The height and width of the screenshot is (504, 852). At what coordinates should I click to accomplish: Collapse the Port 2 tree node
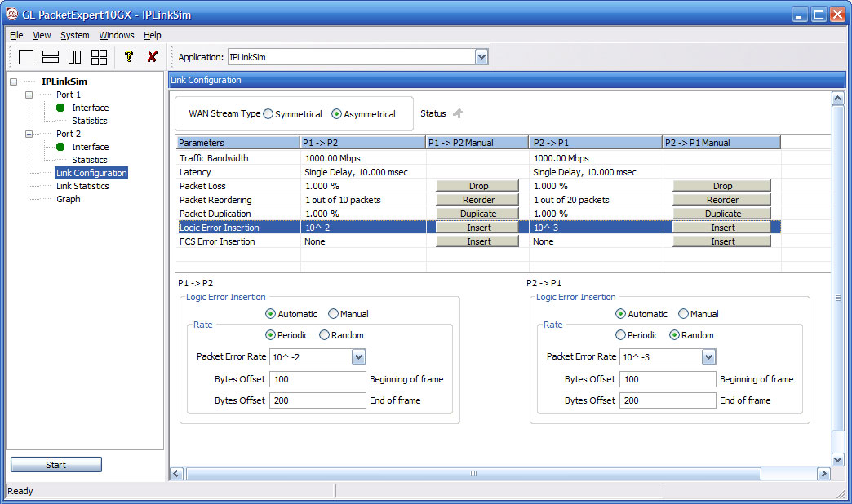coord(29,134)
